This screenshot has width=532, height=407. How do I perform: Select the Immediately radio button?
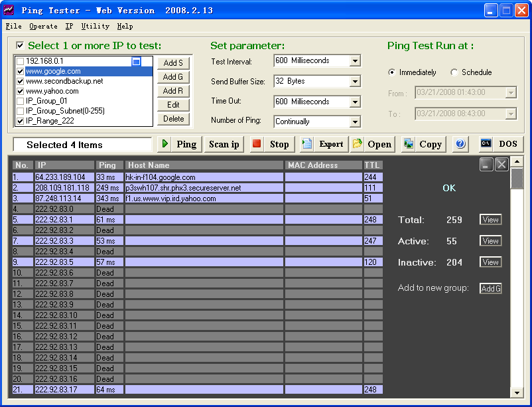pos(392,72)
